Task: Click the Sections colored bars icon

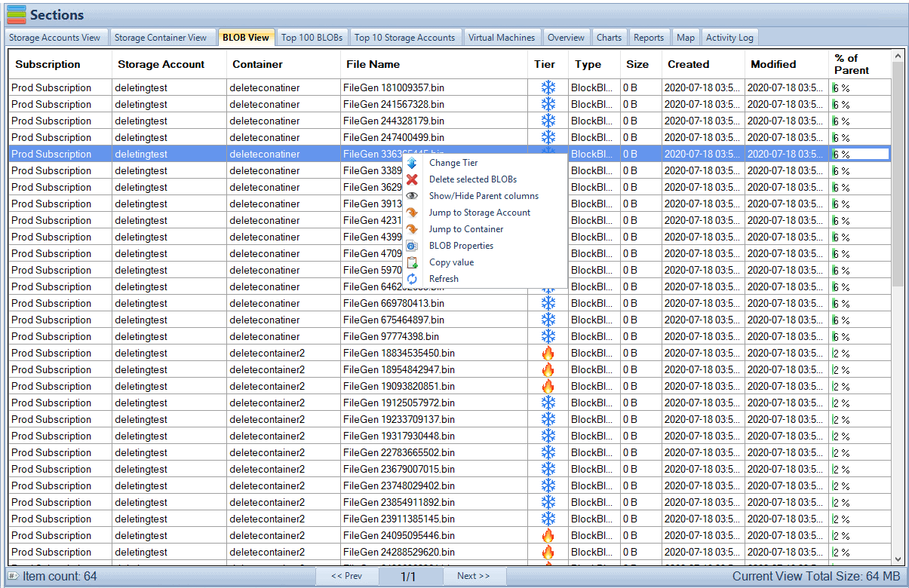Action: [x=17, y=14]
